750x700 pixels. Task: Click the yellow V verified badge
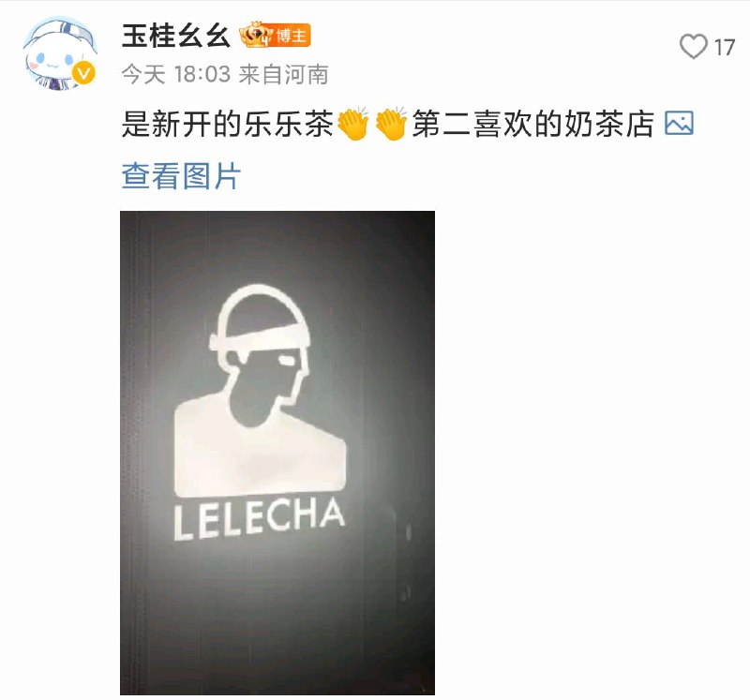point(83,74)
